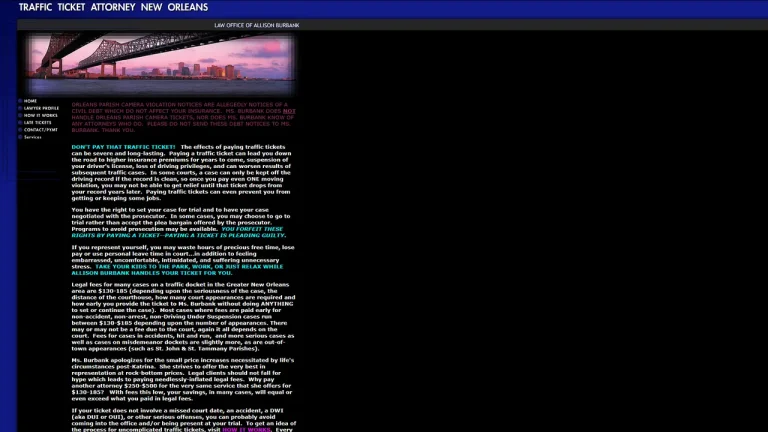This screenshot has height=432, width=768.
Task: Click the LAW OFFICE OF ALLISON BURBANK heading
Action: pyautogui.click(x=257, y=25)
